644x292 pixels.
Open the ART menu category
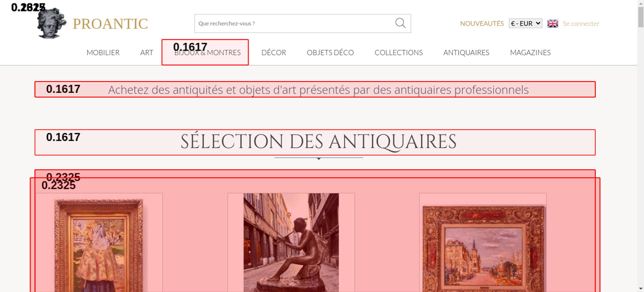click(147, 52)
